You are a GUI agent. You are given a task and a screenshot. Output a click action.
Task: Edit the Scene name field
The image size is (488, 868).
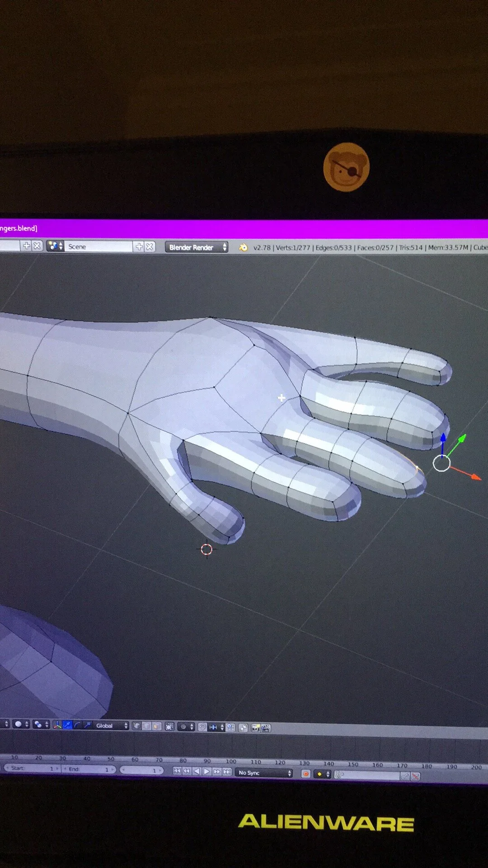[x=99, y=246]
